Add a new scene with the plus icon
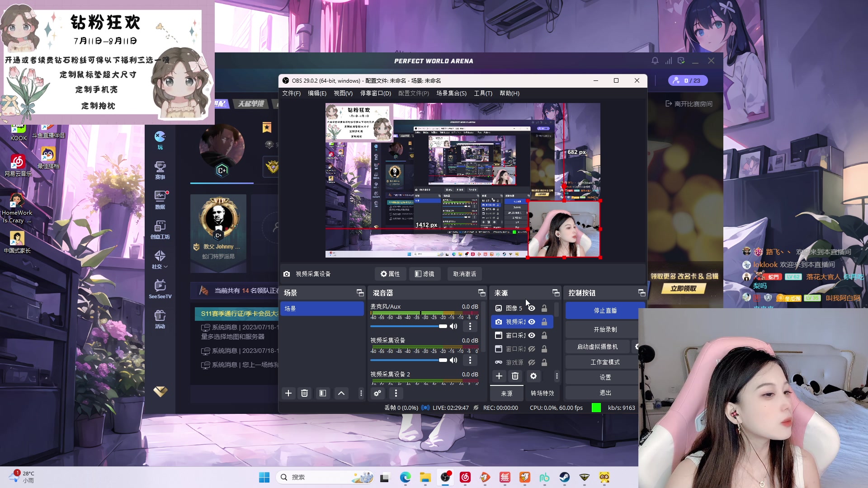 tap(288, 393)
